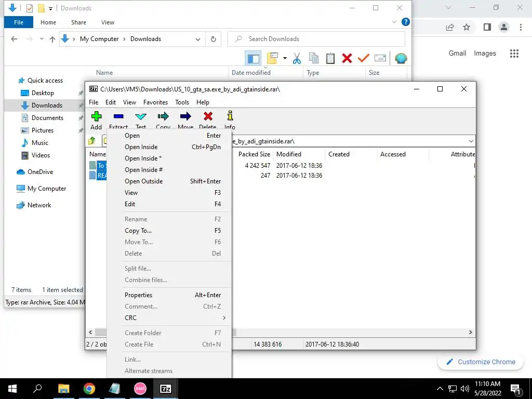Go up a level in Explorer

pyautogui.click(x=52, y=39)
